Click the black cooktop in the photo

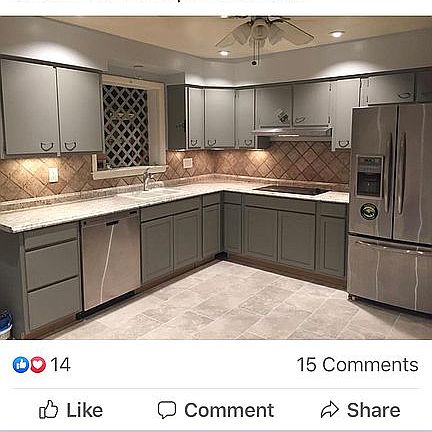click(x=292, y=190)
